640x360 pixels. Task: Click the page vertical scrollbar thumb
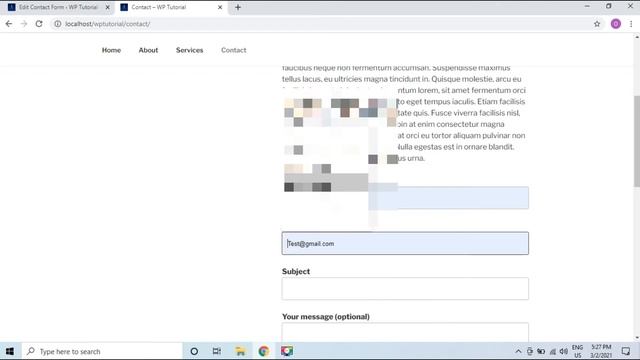pos(636,141)
